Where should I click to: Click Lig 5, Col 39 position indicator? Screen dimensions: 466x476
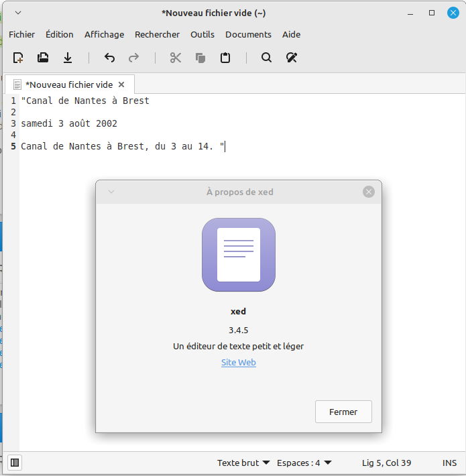point(386,463)
